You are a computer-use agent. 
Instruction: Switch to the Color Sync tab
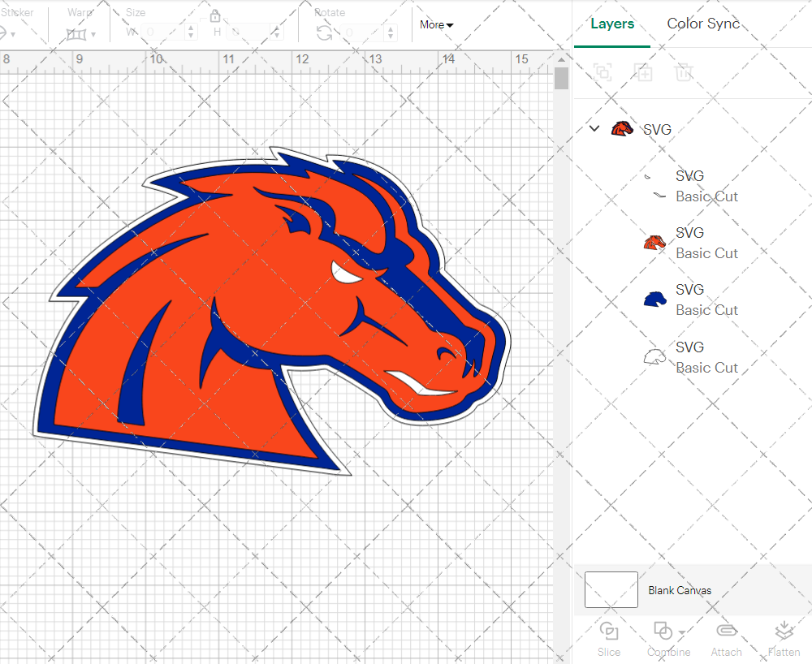click(x=703, y=24)
